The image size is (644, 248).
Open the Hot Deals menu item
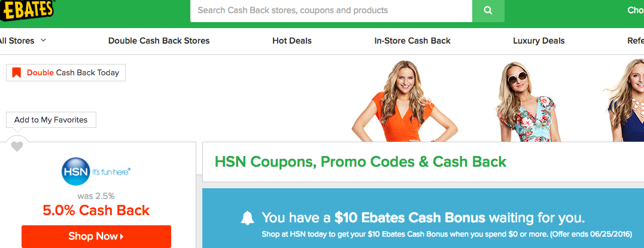292,41
